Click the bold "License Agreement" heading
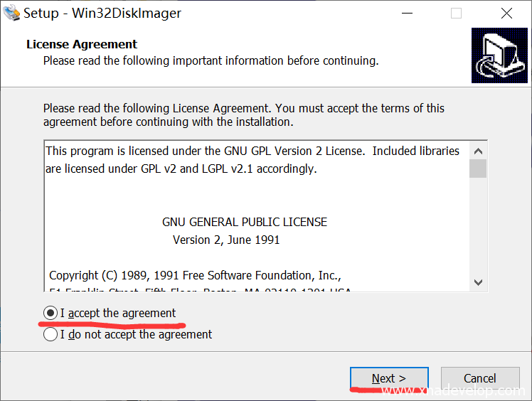The image size is (532, 401). point(82,44)
